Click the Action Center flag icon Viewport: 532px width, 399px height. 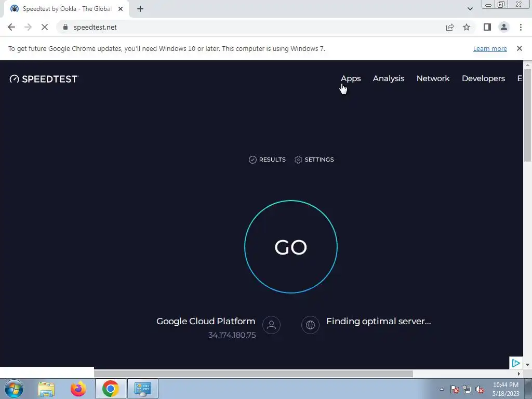[x=455, y=389]
